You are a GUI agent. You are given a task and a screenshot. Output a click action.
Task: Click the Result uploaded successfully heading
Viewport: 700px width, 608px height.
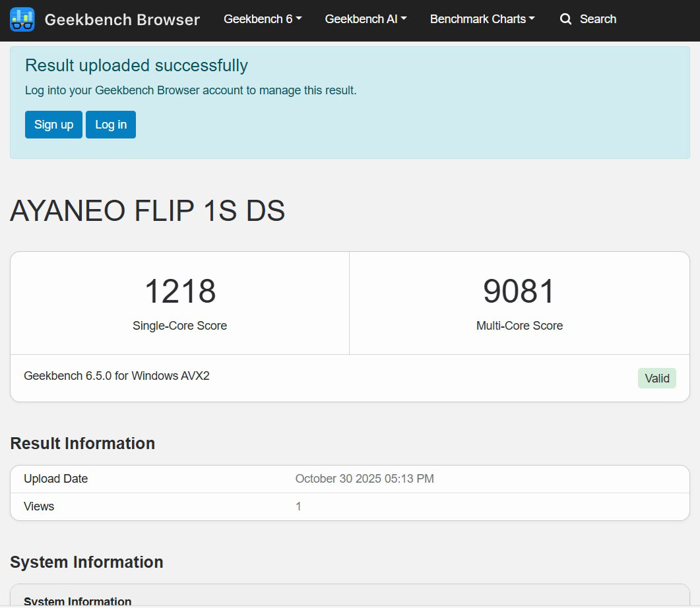click(137, 65)
